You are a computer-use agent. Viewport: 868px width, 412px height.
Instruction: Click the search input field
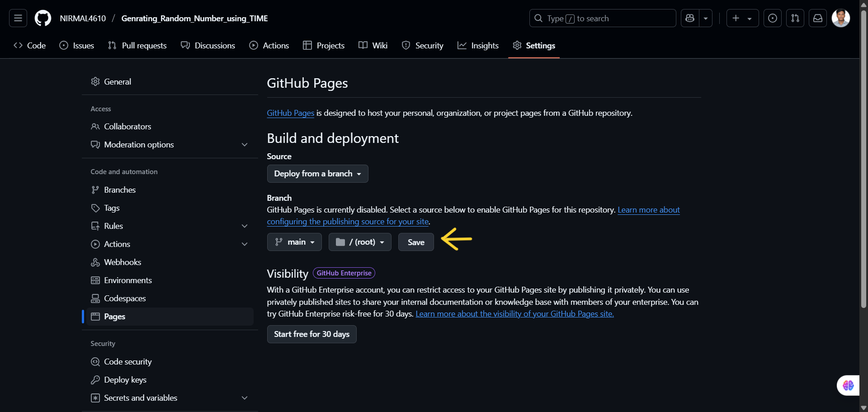(601, 18)
